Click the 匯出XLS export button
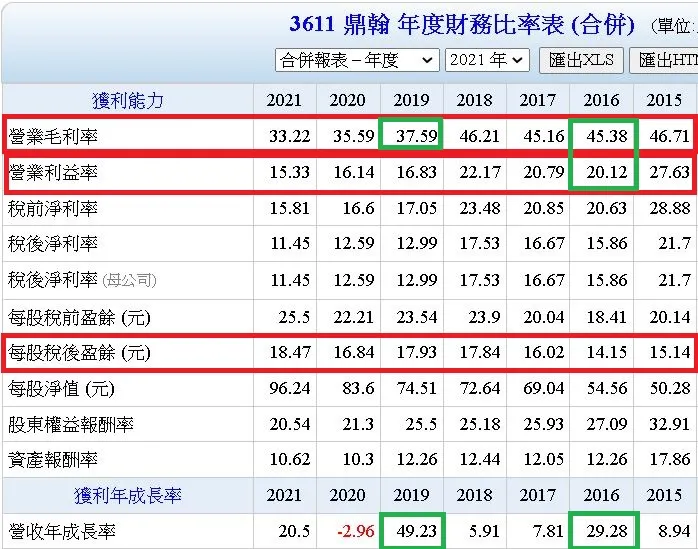Image resolution: width=698 pixels, height=549 pixels. (581, 60)
